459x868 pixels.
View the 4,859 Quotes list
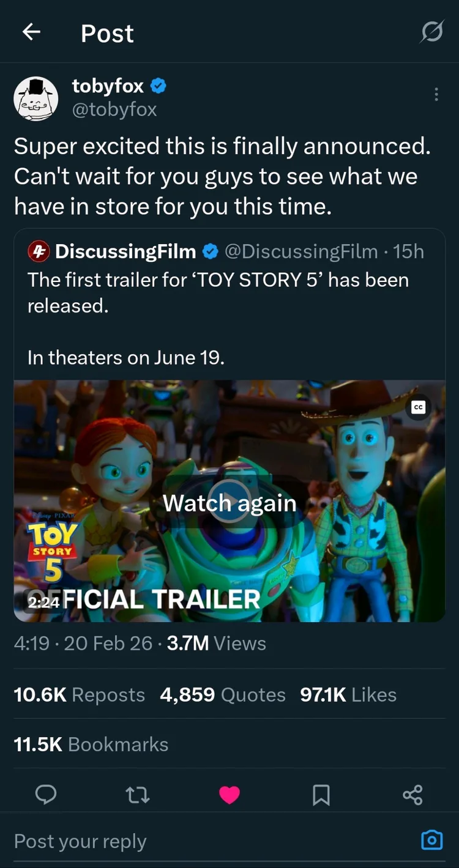pyautogui.click(x=223, y=695)
